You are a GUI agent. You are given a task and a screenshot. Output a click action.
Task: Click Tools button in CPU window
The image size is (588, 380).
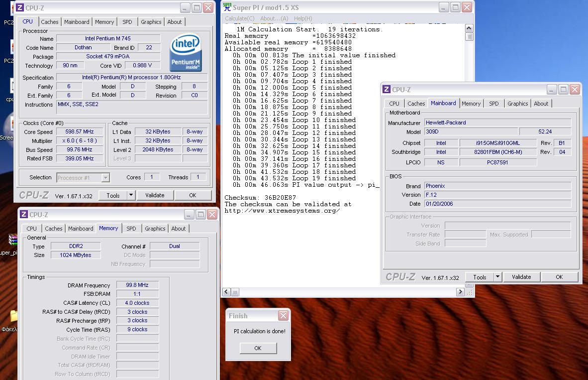point(113,195)
